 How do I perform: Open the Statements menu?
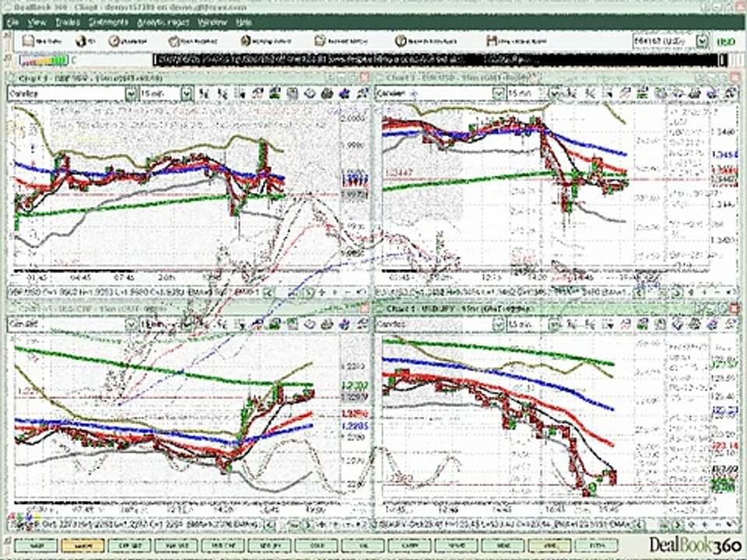tap(109, 23)
